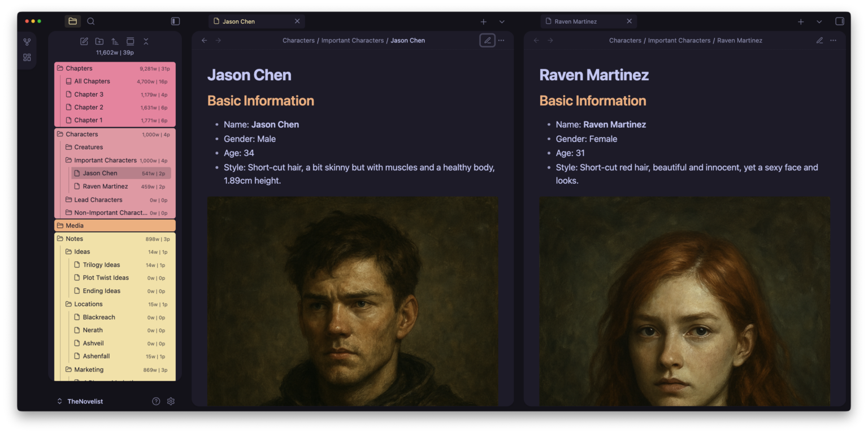Image resolution: width=868 pixels, height=434 pixels.
Task: Open the help question-mark icon near TheNovelist
Action: pos(156,401)
